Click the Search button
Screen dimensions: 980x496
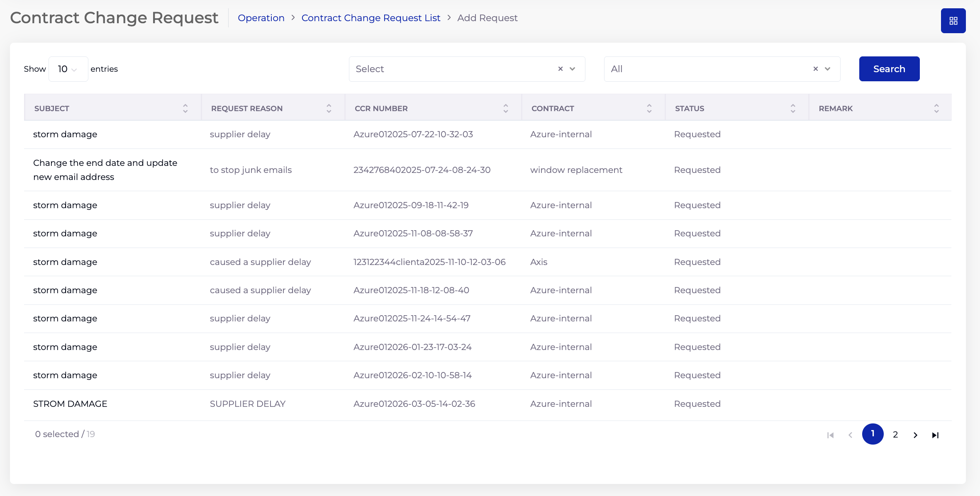click(x=889, y=69)
